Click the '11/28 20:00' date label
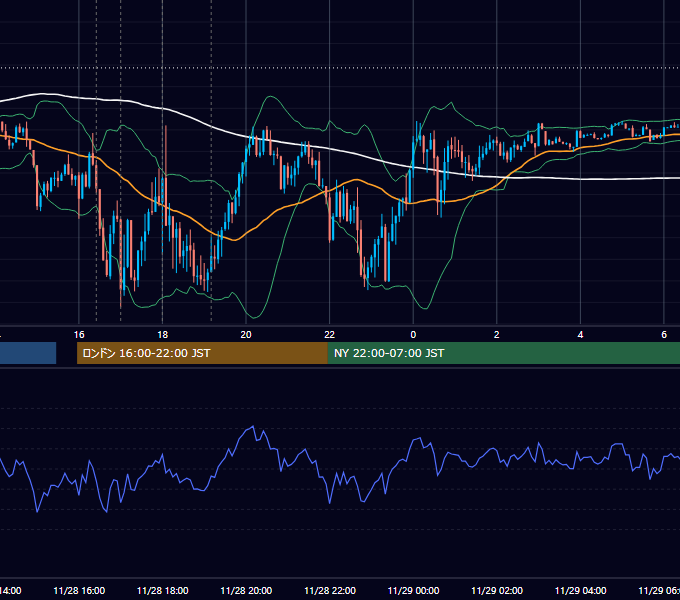The image size is (680, 600). coord(246,590)
